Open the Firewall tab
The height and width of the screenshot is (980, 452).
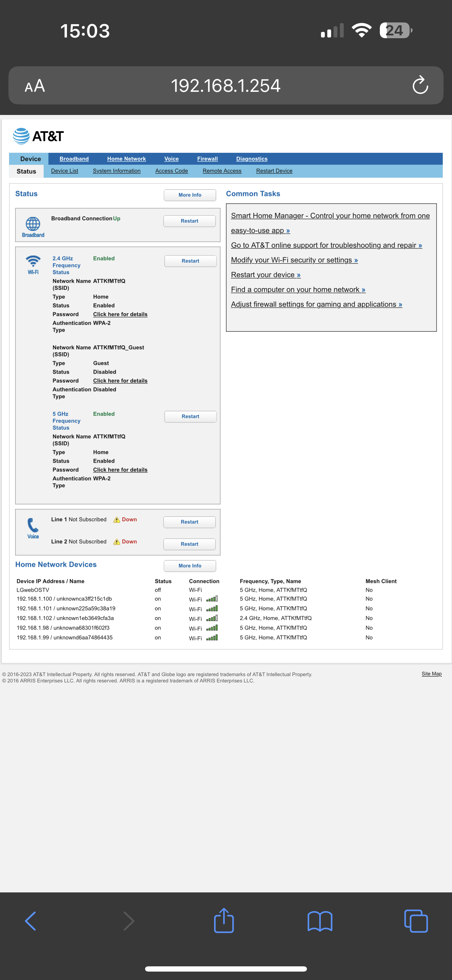207,159
